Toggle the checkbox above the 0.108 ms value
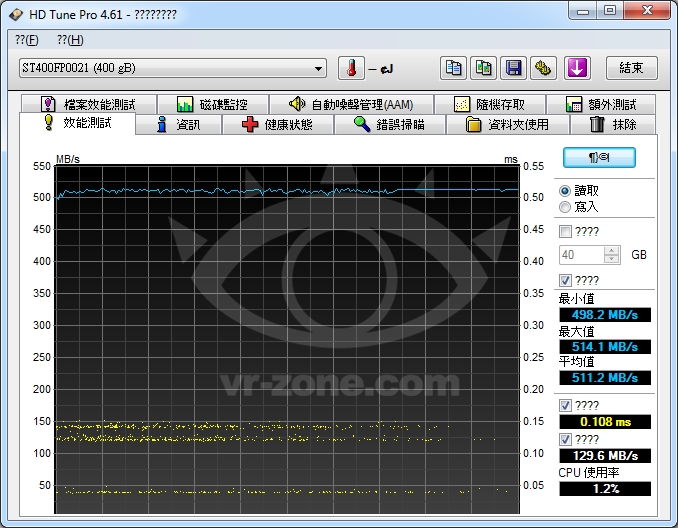This screenshot has width=678, height=528. tap(565, 405)
